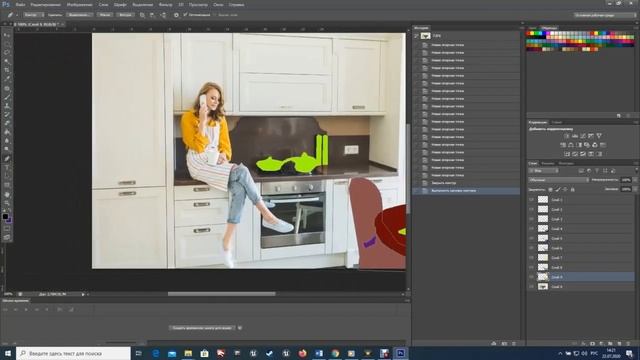
Task: Pick first red swatch in Образцы panel
Action: click(529, 33)
